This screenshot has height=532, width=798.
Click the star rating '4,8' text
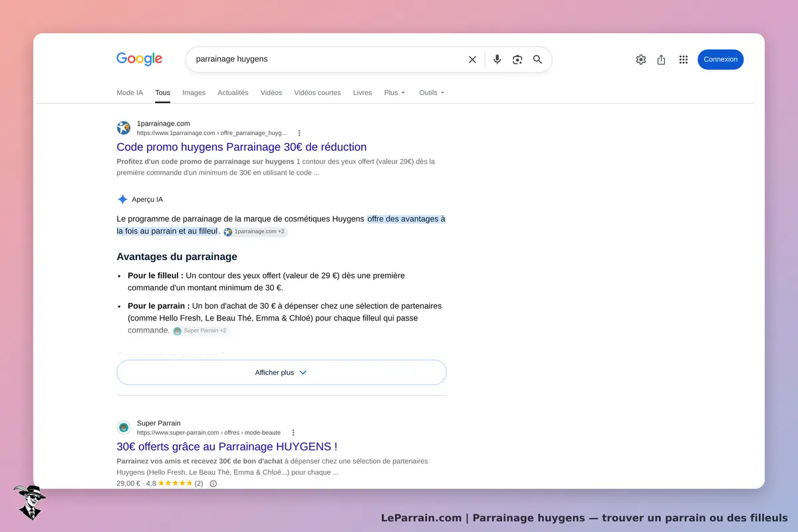pyautogui.click(x=151, y=483)
